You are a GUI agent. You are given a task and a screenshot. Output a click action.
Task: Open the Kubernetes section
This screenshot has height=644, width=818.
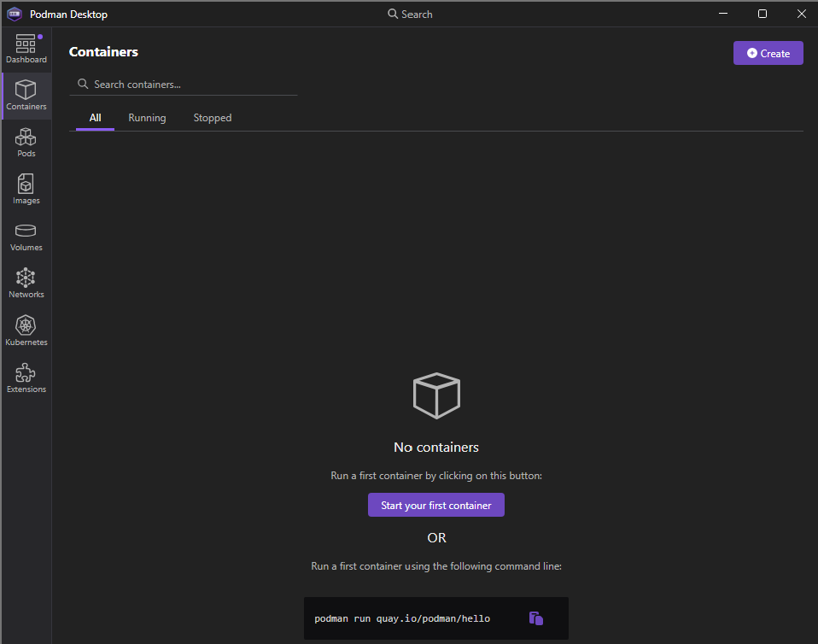tap(26, 331)
